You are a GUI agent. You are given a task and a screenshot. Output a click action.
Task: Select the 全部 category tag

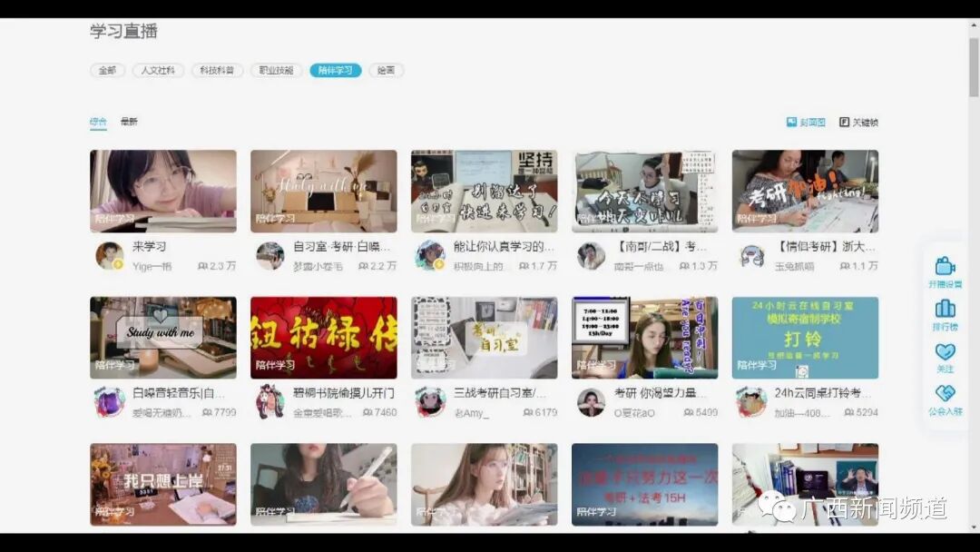pos(107,71)
